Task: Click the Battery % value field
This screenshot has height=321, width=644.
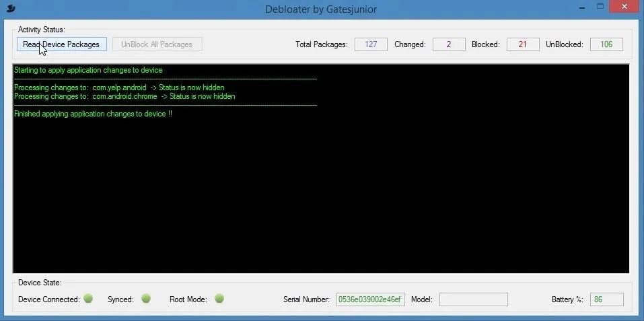Action: [x=606, y=299]
